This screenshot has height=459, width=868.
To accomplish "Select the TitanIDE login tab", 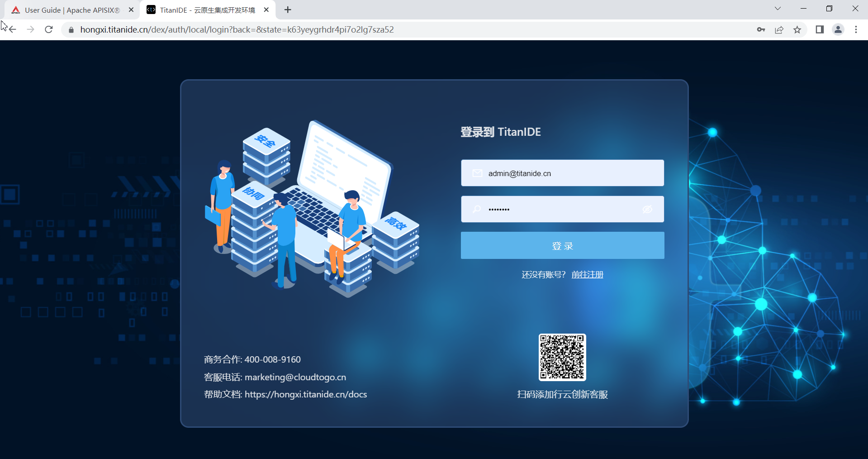I will click(x=204, y=10).
